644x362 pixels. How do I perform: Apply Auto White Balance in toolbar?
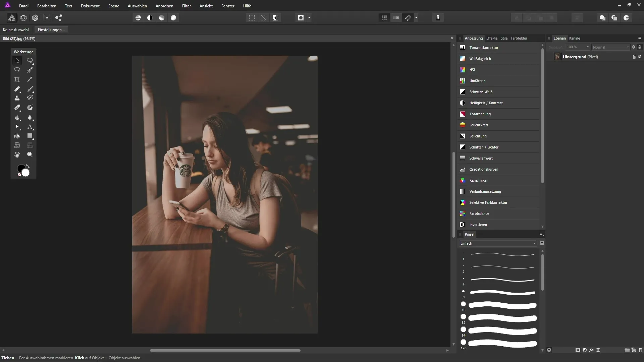[x=173, y=18]
